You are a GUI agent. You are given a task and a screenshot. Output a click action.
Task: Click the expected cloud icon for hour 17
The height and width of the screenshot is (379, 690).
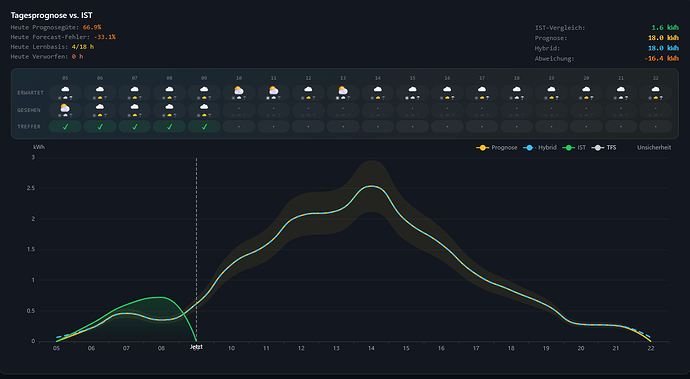(x=482, y=89)
